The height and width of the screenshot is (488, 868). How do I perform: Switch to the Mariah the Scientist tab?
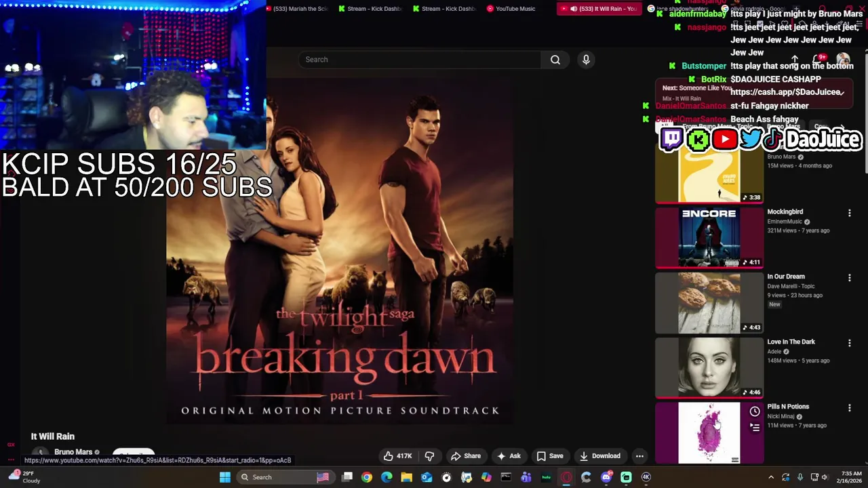pyautogui.click(x=298, y=9)
